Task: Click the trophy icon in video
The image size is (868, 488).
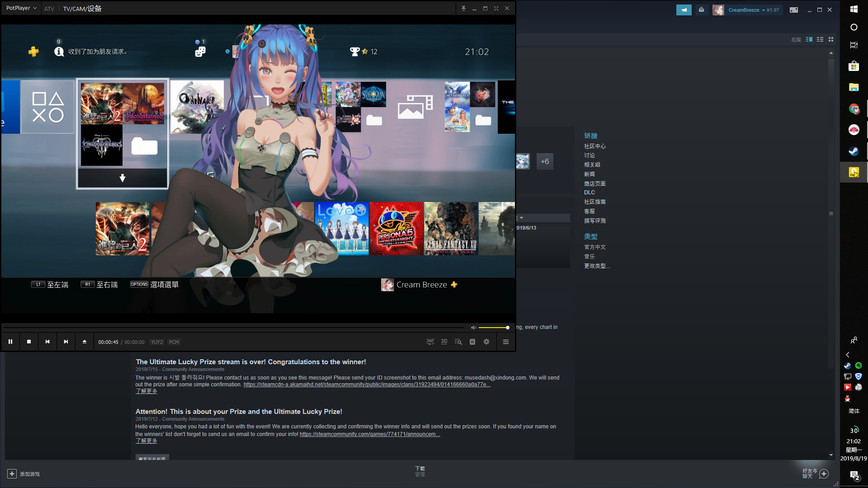Action: (355, 52)
